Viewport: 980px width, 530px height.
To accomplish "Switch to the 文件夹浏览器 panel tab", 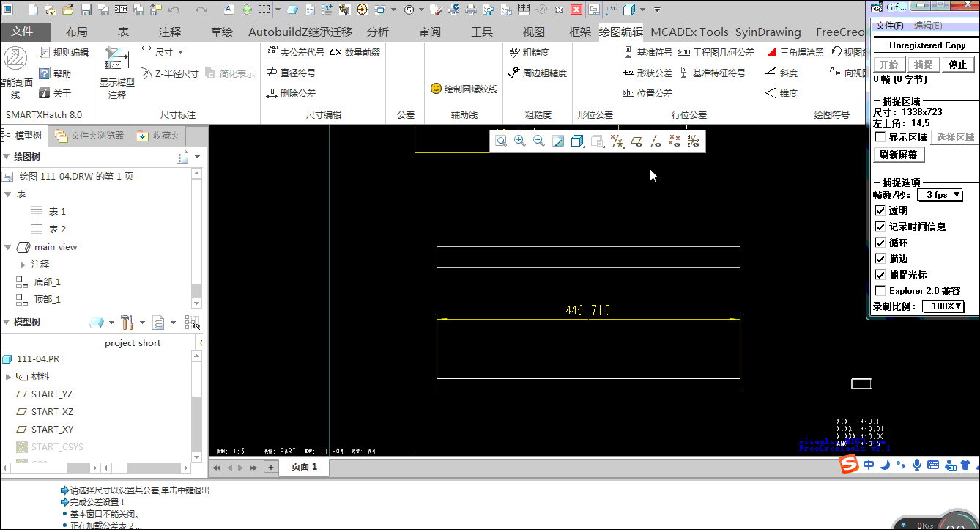I will pos(90,136).
